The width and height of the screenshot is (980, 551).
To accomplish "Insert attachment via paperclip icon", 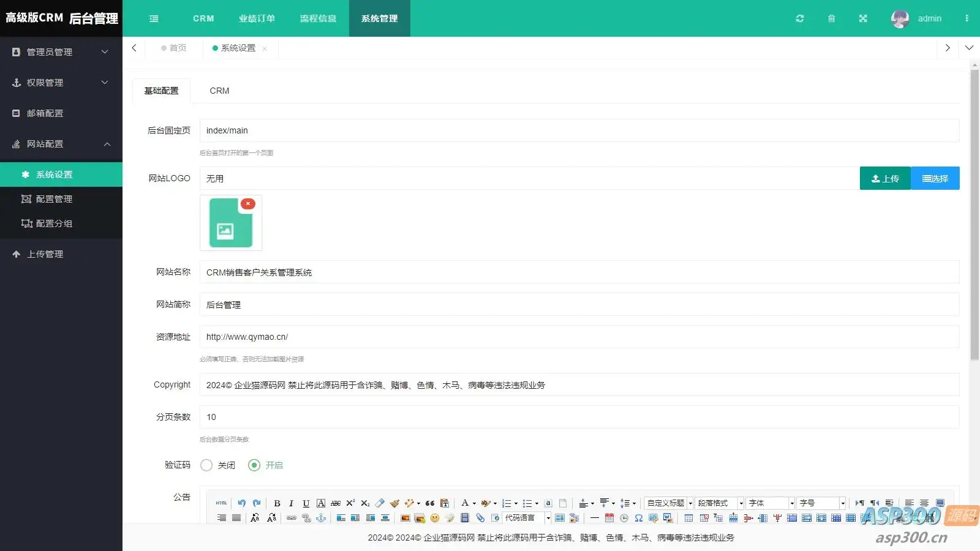I will click(x=480, y=518).
